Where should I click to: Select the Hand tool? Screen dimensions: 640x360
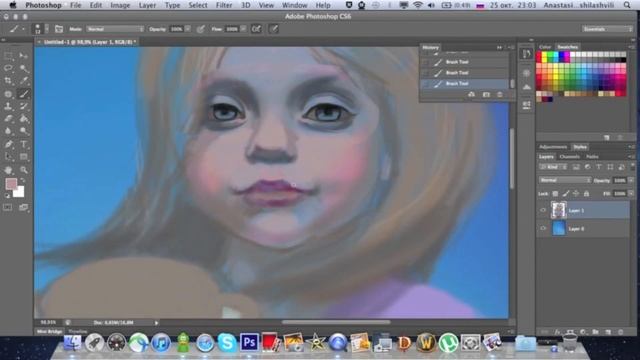click(8, 170)
